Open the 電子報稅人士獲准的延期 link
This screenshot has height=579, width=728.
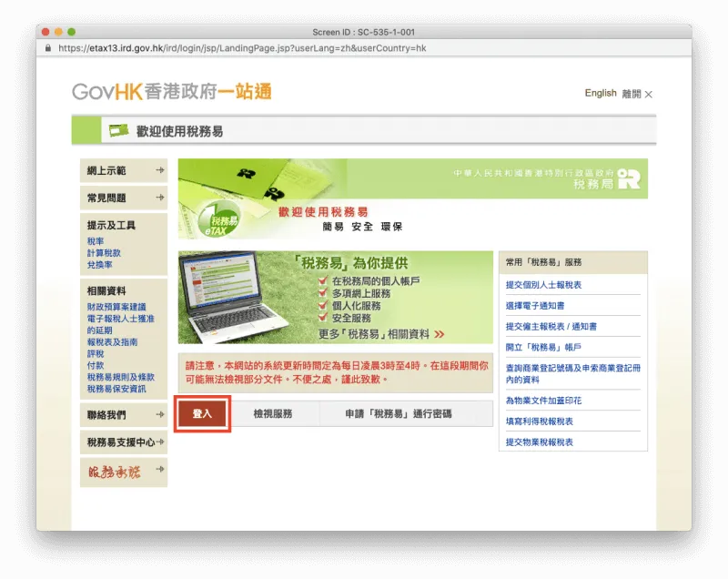pos(120,324)
